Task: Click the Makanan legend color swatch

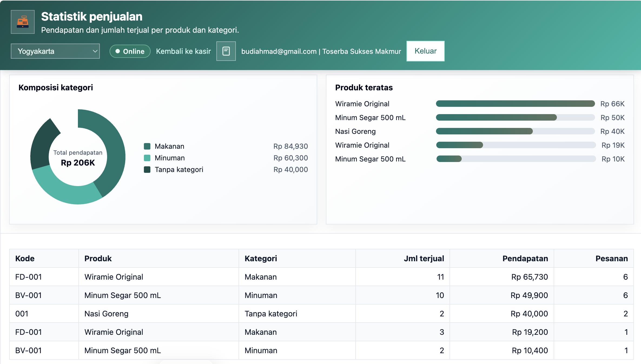Action: tap(147, 146)
